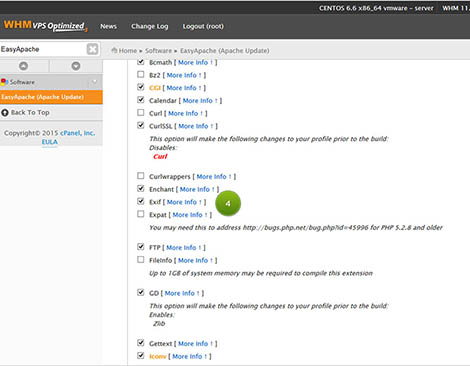This screenshot has height=366, width=470.
Task: Click the sidebar scroll down arrow icon
Action: pyautogui.click(x=76, y=66)
